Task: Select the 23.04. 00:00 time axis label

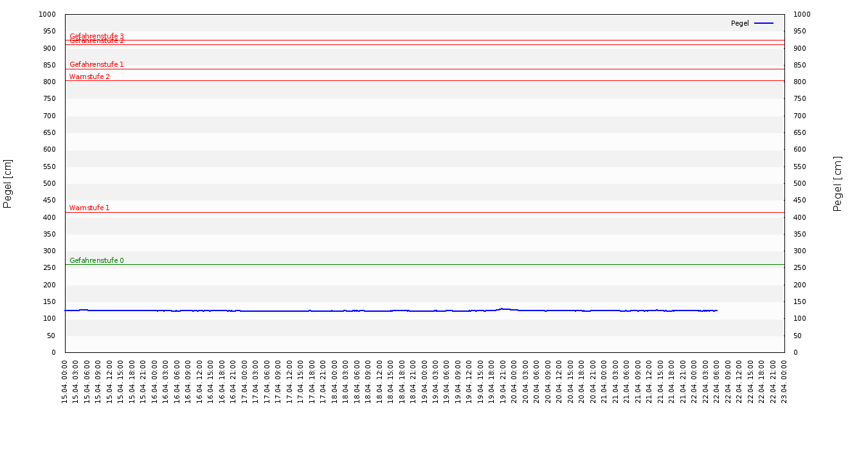Action: coord(784,382)
